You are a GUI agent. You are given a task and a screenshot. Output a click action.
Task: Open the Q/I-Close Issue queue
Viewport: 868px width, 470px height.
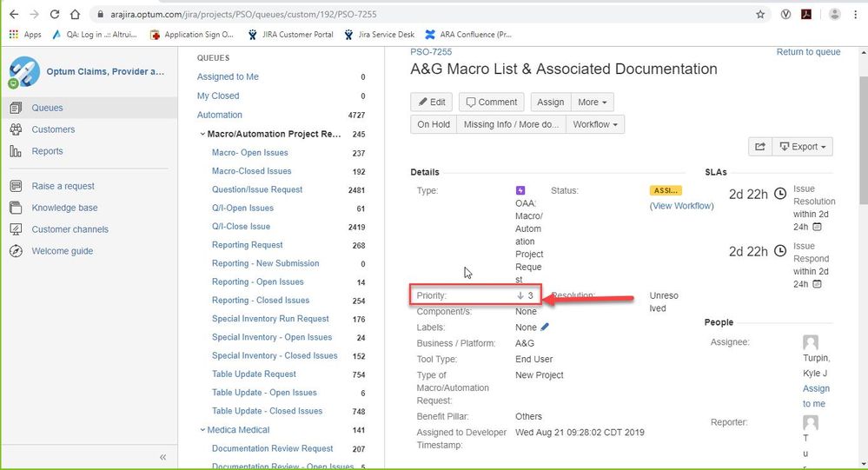tap(241, 227)
